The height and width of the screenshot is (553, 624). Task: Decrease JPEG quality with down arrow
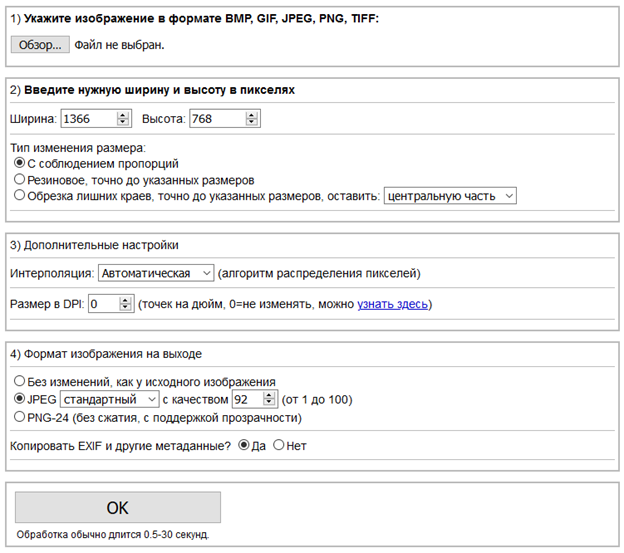point(269,402)
